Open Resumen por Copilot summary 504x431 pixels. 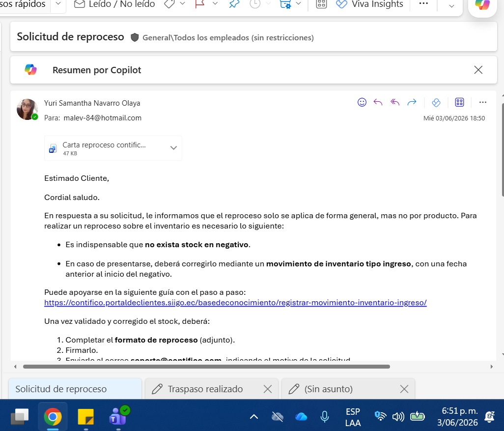point(97,70)
